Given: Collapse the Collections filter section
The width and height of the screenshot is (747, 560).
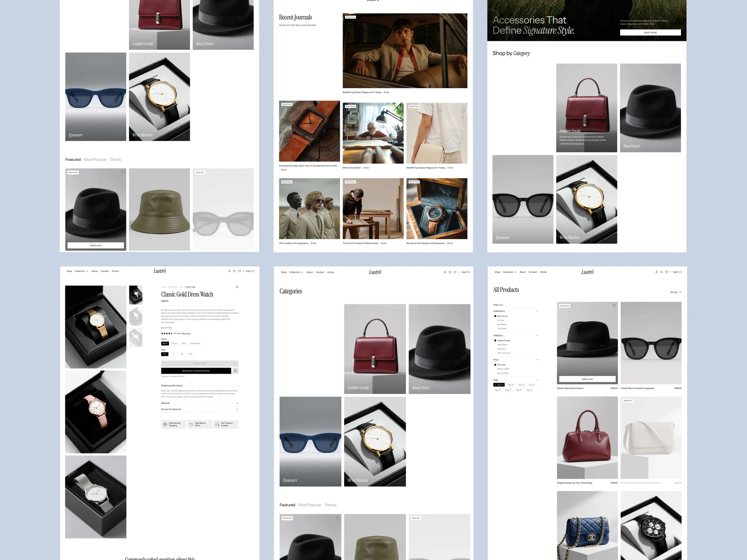Looking at the screenshot, I should (537, 311).
